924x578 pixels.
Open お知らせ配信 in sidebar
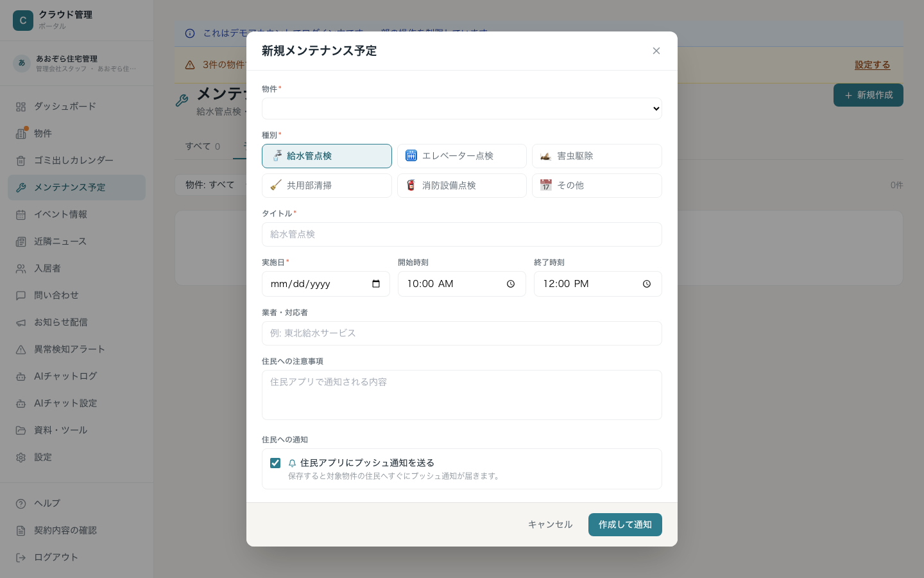tap(76, 322)
